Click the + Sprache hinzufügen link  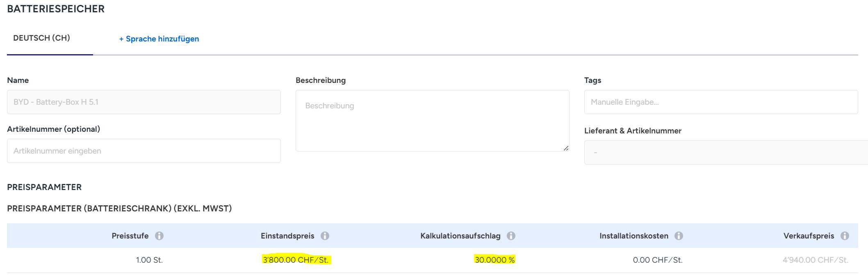[x=159, y=39]
